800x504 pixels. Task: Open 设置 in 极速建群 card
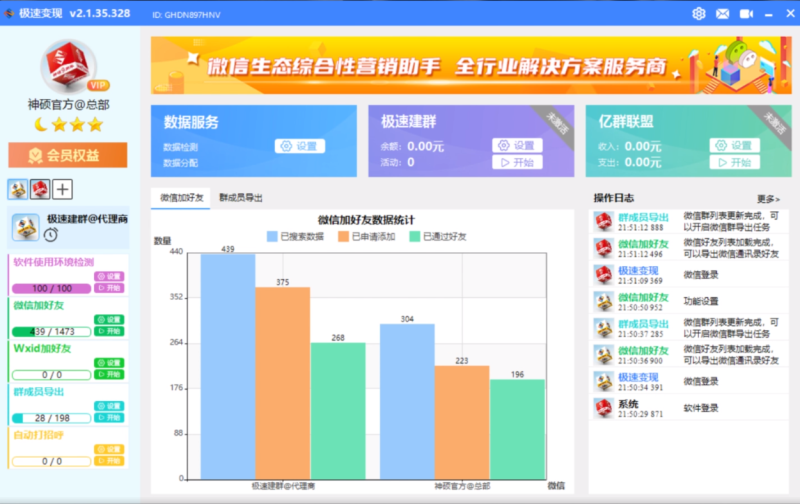[x=517, y=146]
